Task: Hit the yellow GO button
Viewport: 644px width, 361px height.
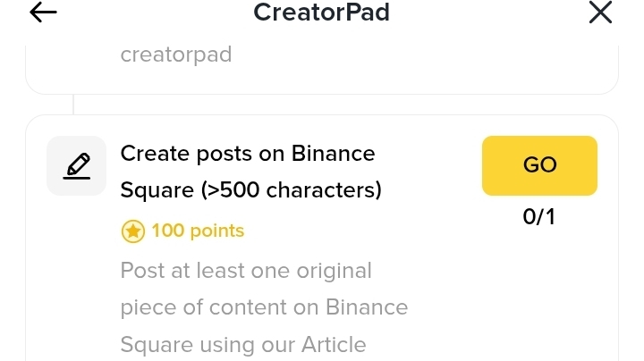Action: click(x=539, y=165)
